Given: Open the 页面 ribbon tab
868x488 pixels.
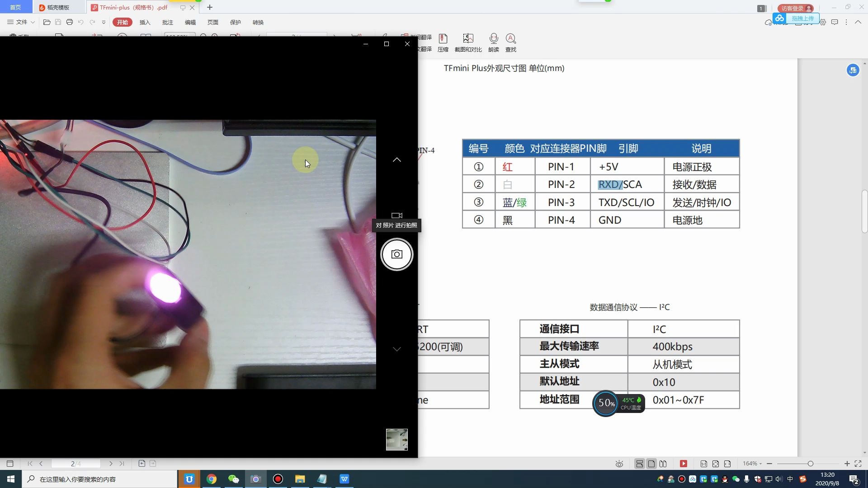Looking at the screenshot, I should [x=212, y=22].
